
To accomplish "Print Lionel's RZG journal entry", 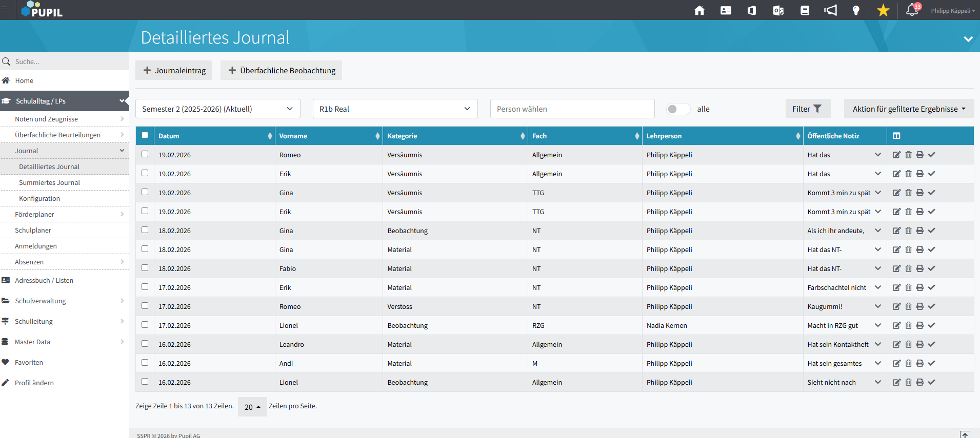I will pyautogui.click(x=920, y=325).
